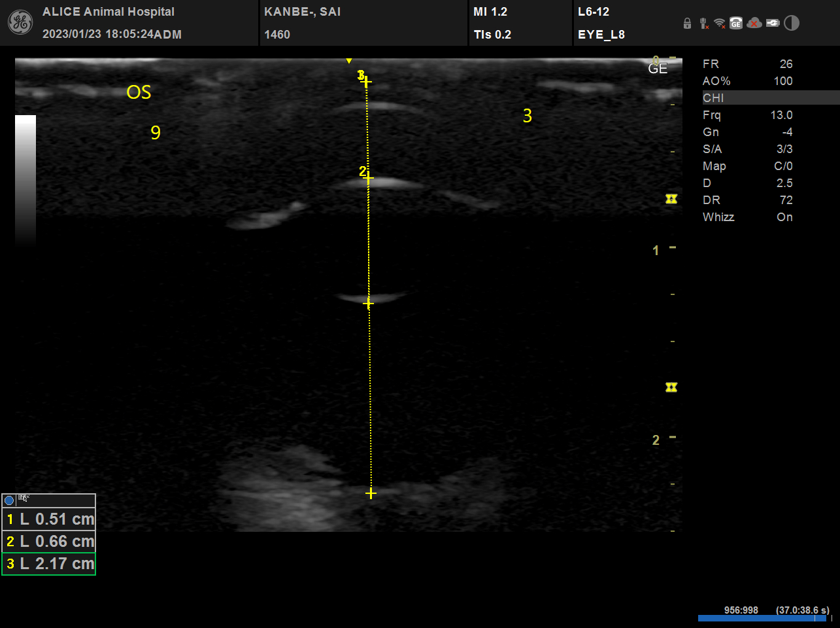Click the blue cine progress bar
This screenshot has height=628, width=840.
(762, 618)
